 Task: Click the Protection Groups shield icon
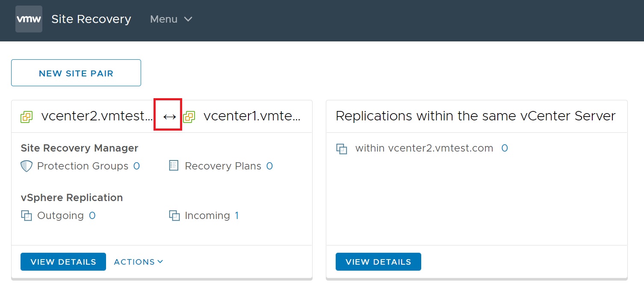(x=27, y=166)
